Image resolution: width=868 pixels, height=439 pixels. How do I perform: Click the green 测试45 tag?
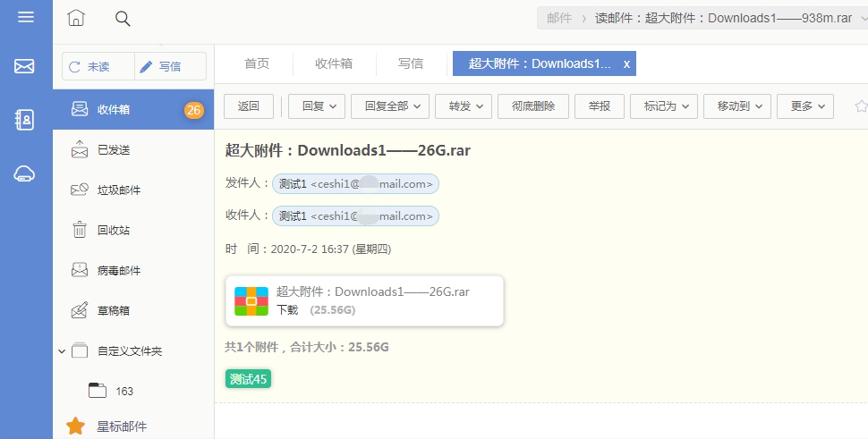248,379
